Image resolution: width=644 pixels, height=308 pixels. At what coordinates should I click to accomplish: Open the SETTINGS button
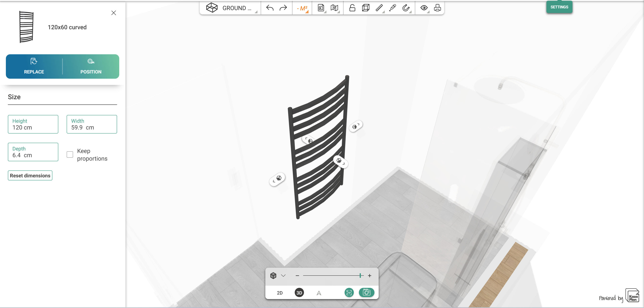click(x=559, y=7)
